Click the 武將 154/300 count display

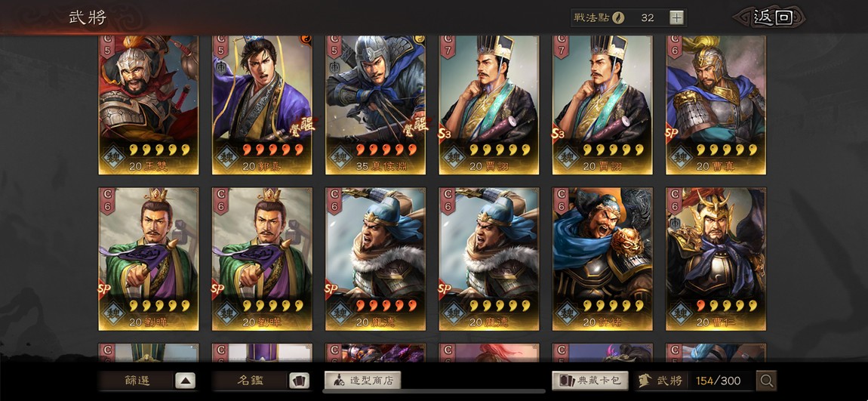coord(697,381)
